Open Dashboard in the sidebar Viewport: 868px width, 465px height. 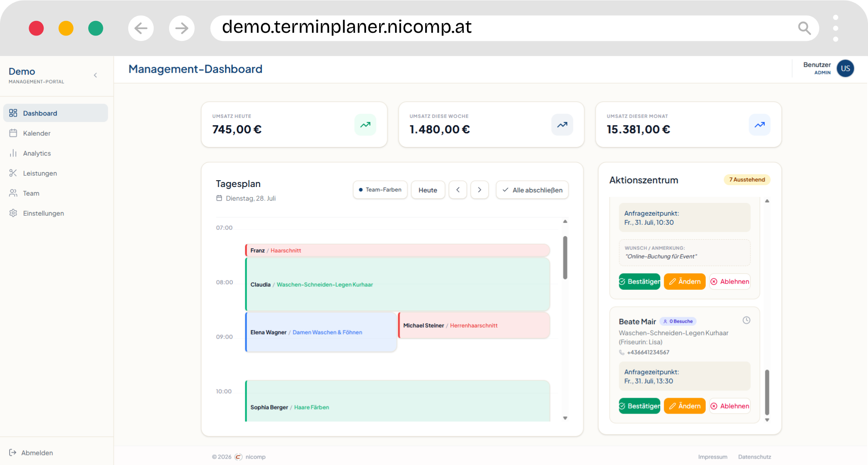tap(55, 113)
